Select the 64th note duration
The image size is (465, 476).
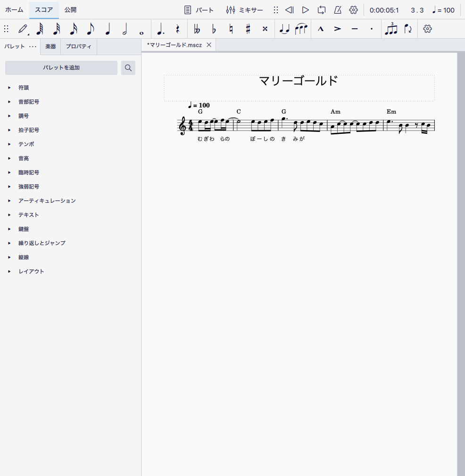(40, 29)
